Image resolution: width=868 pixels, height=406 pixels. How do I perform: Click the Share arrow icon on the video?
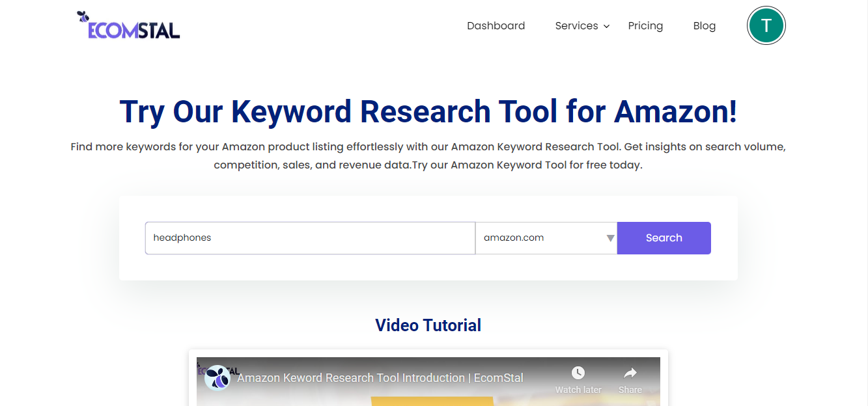click(629, 373)
